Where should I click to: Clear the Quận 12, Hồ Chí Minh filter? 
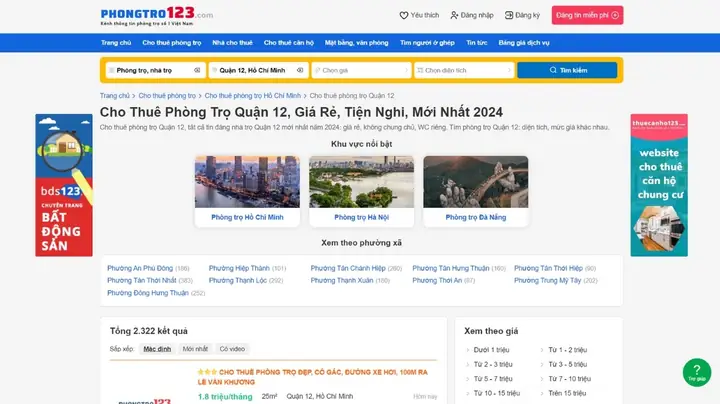300,70
